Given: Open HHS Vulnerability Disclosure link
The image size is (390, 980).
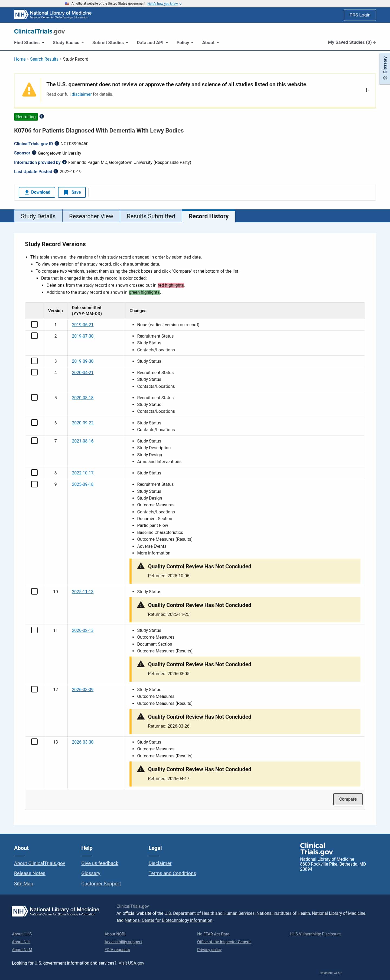Looking at the screenshot, I should click(x=315, y=934).
